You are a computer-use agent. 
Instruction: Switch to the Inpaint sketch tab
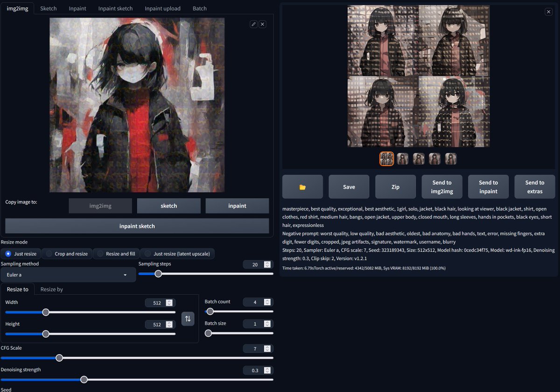pyautogui.click(x=115, y=8)
